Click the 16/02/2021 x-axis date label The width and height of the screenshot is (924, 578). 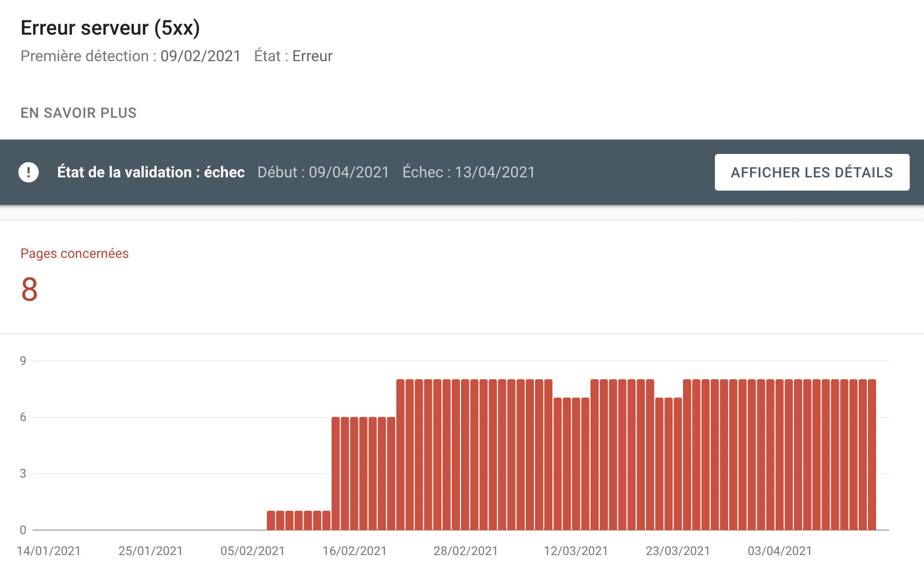coord(354,551)
